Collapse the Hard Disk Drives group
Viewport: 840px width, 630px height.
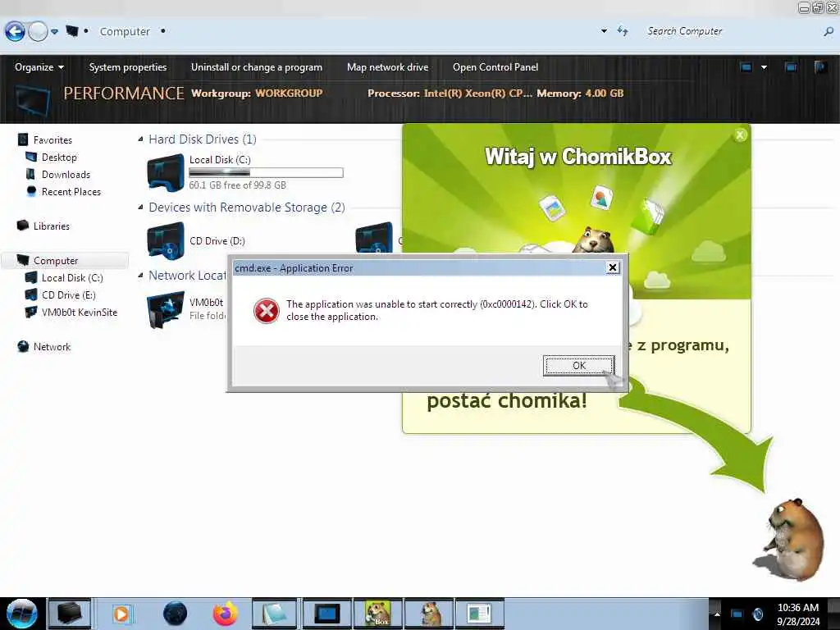(x=140, y=139)
